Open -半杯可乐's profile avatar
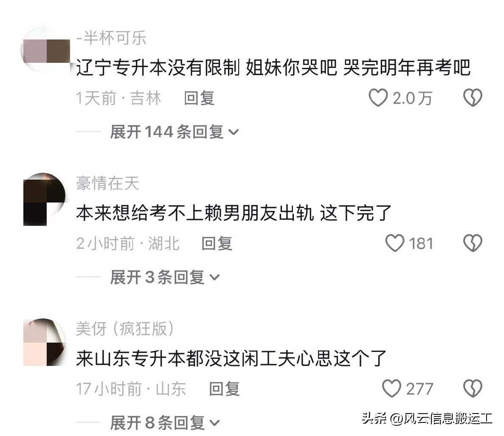This screenshot has height=436, width=504. pos(45,51)
